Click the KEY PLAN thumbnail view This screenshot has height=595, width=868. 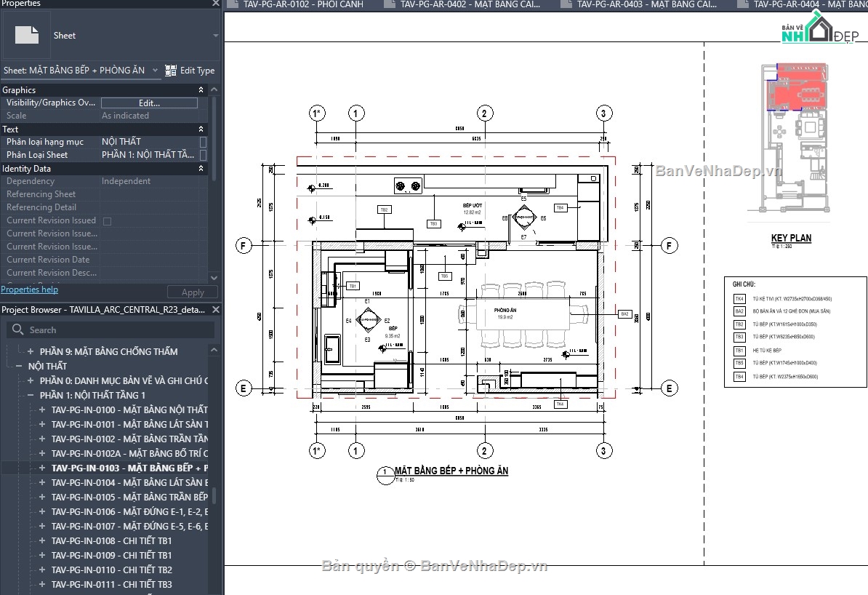point(795,138)
